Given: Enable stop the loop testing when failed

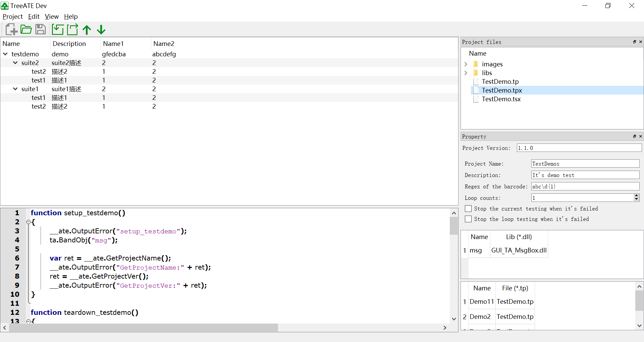Looking at the screenshot, I should pyautogui.click(x=468, y=219).
